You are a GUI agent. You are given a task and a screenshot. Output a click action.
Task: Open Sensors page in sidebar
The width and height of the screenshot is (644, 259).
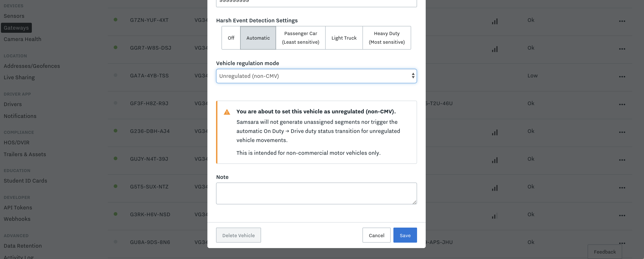(14, 16)
